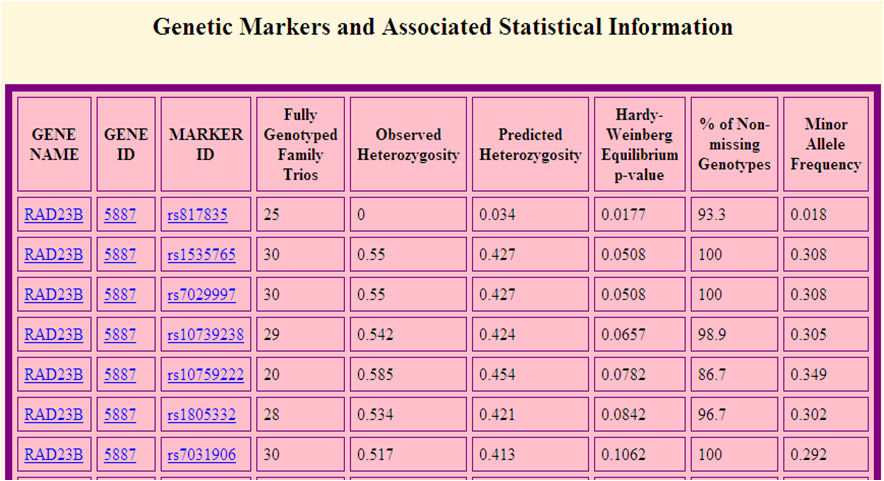Open marker link rs1535765
Image resolution: width=884 pixels, height=481 pixels.
[x=201, y=254]
